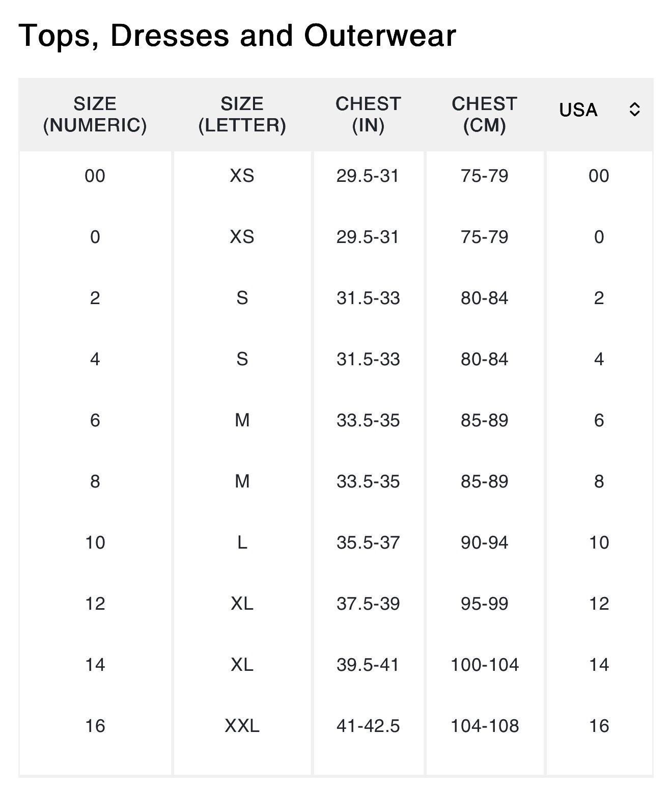Click the Tops, Dresses and Outerwear heading
672x788 pixels.
click(x=237, y=36)
